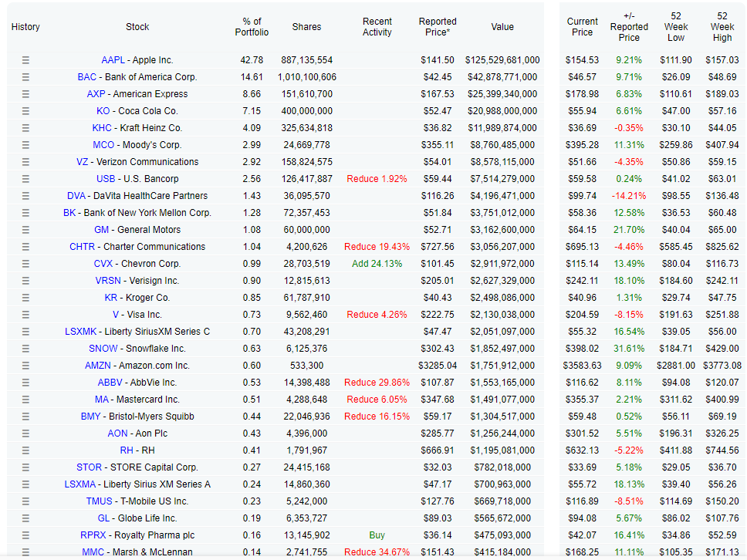The height and width of the screenshot is (560, 747).
Task: Select the Apple value $125,529,681,000
Action: point(502,60)
